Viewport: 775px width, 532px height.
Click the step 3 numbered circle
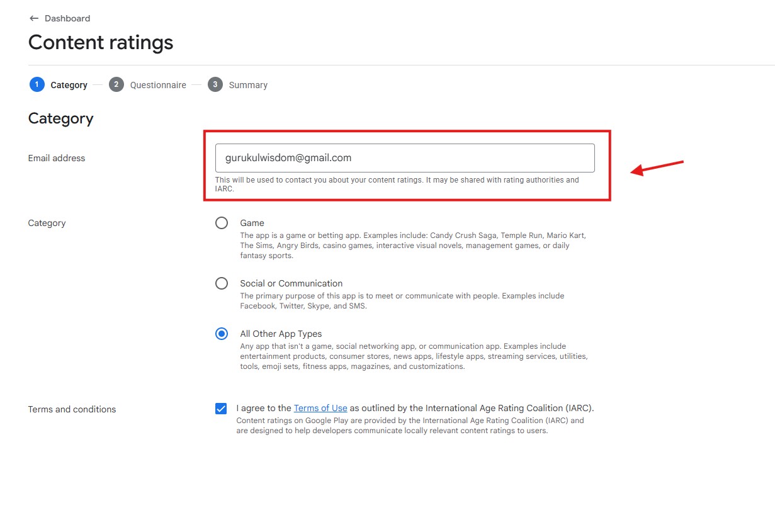(215, 85)
